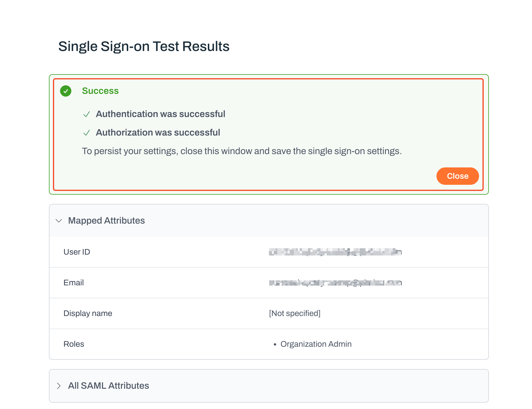Screen dimensions: 532x409
Task: Click the blurred User ID value
Action: click(x=335, y=252)
